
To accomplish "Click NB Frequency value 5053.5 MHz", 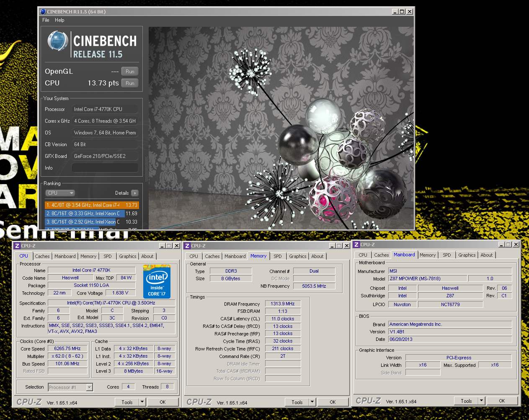I will tap(314, 286).
